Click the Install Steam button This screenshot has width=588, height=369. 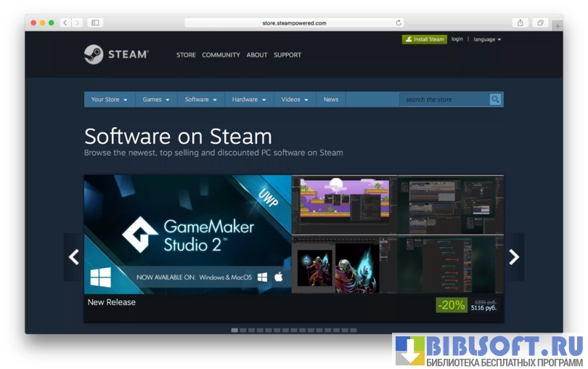425,39
